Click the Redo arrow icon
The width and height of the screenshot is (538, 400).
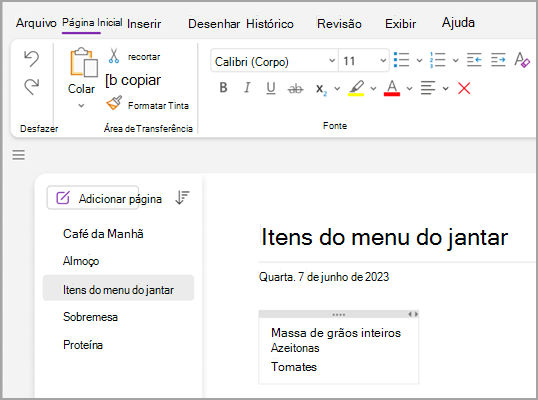32,86
